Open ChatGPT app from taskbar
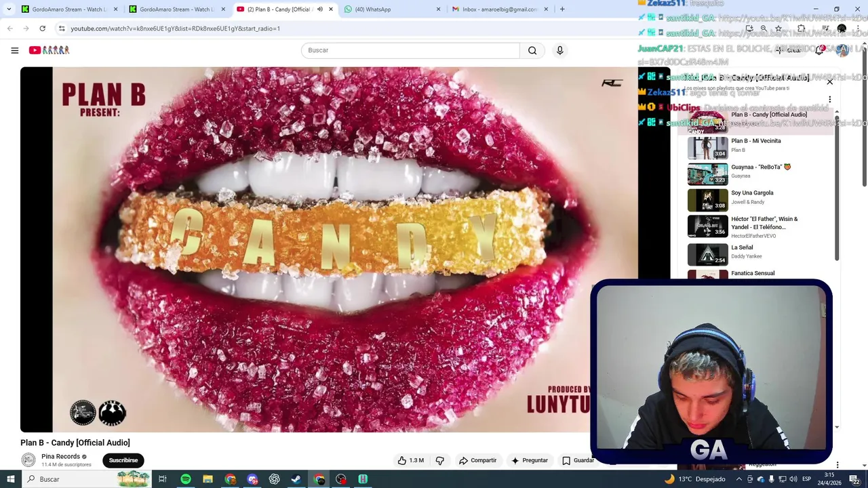Image resolution: width=868 pixels, height=488 pixels. pos(275,479)
